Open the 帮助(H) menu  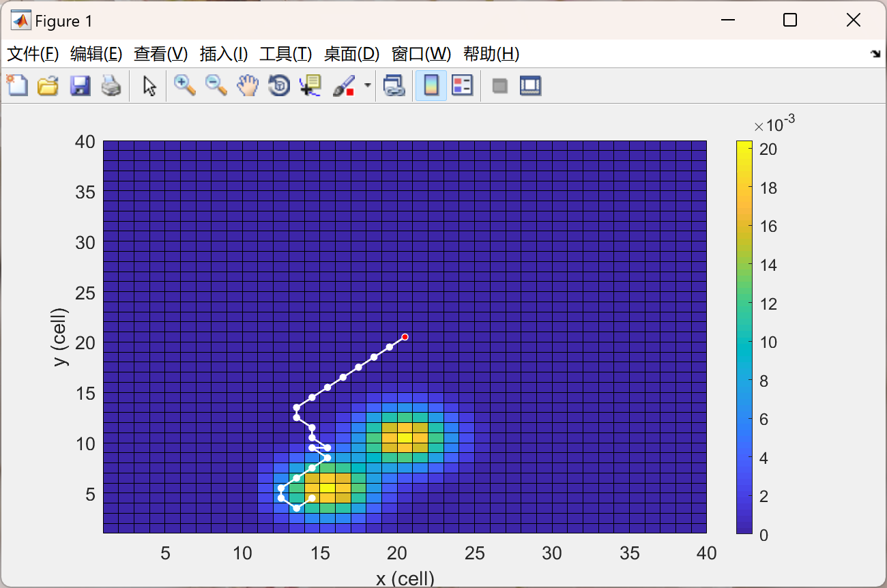pos(491,54)
